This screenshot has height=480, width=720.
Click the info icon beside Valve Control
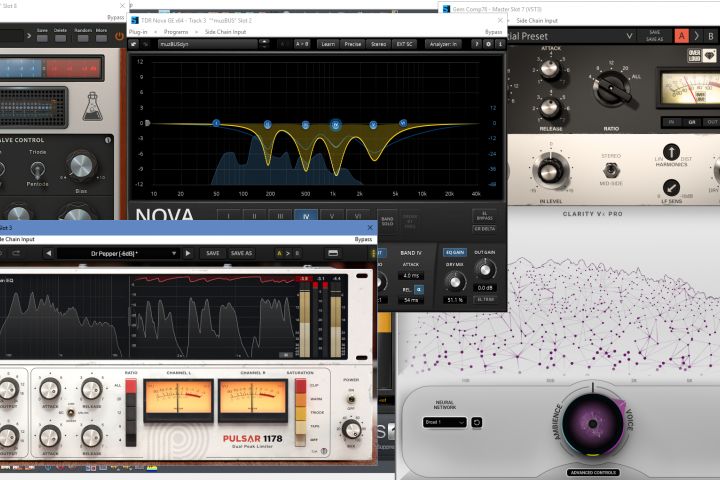click(x=107, y=140)
